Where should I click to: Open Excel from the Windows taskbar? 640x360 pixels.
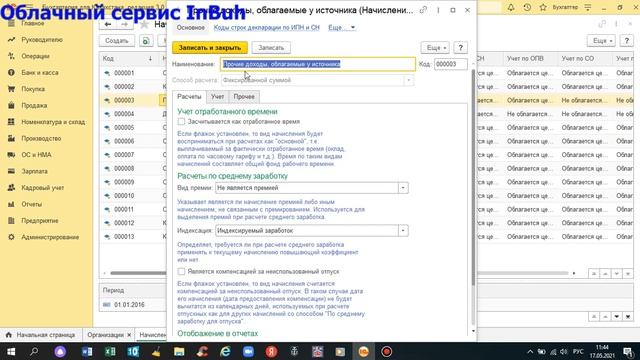[x=110, y=351]
